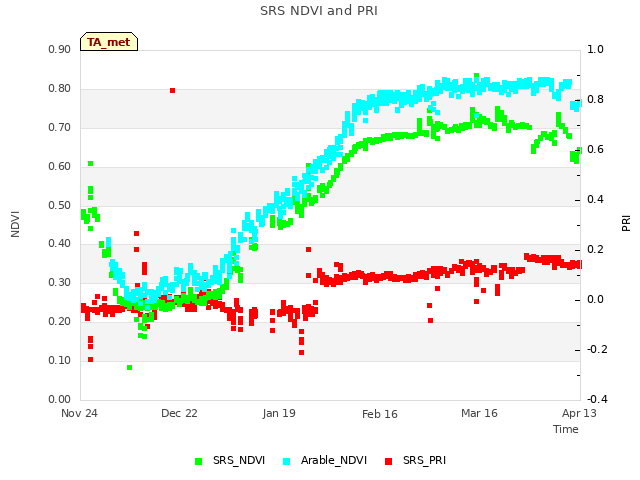Click the green SRS_NDVI legend swatch
640x480 pixels.
click(199, 462)
